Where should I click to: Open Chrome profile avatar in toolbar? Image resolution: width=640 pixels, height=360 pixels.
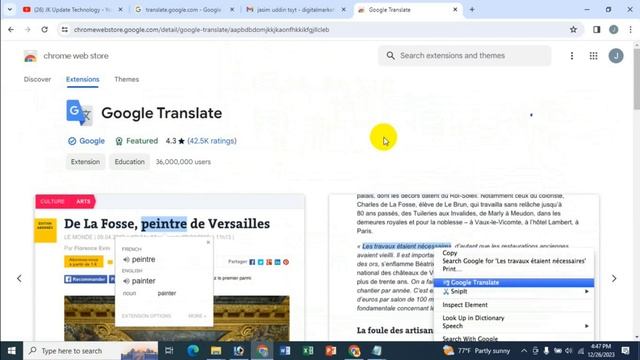[613, 29]
